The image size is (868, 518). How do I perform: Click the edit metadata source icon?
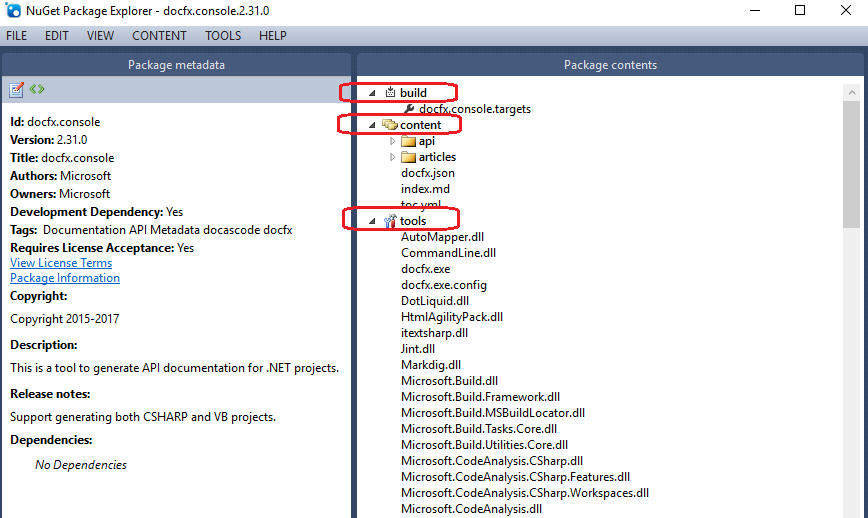click(37, 89)
